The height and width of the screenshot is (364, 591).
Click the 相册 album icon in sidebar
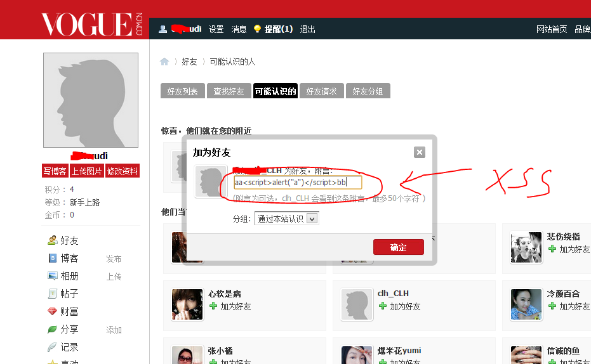[53, 276]
